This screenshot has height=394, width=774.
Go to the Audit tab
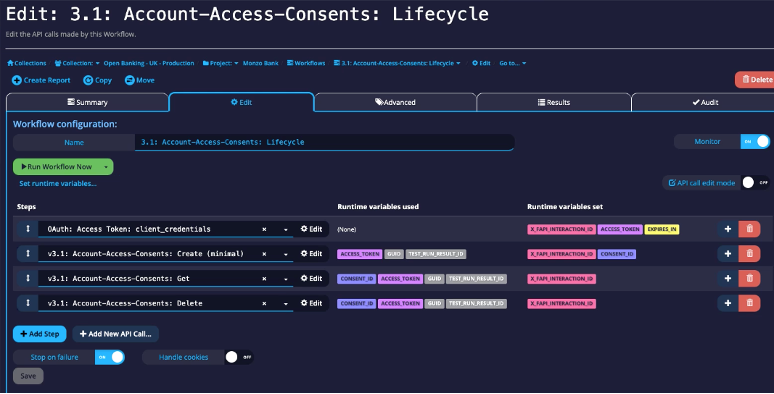pos(704,102)
